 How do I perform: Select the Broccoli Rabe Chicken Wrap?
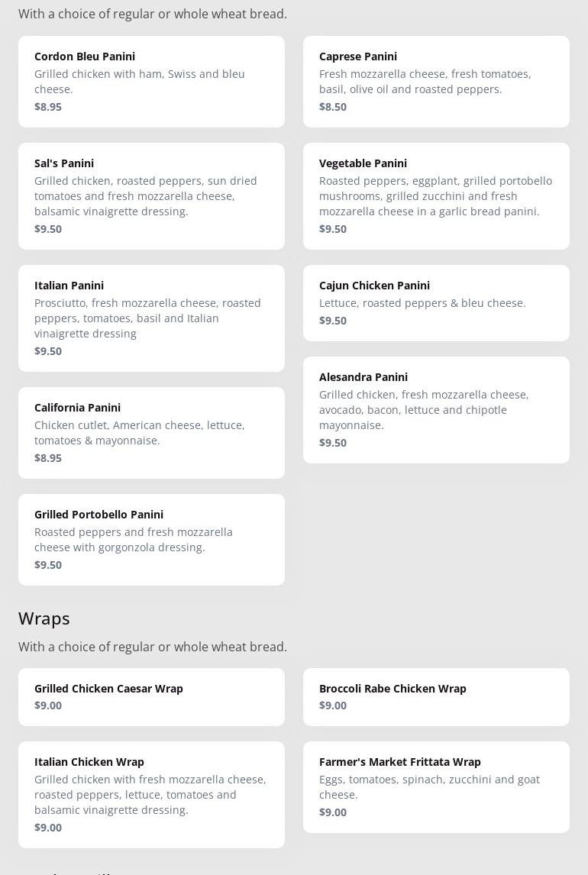click(x=436, y=696)
